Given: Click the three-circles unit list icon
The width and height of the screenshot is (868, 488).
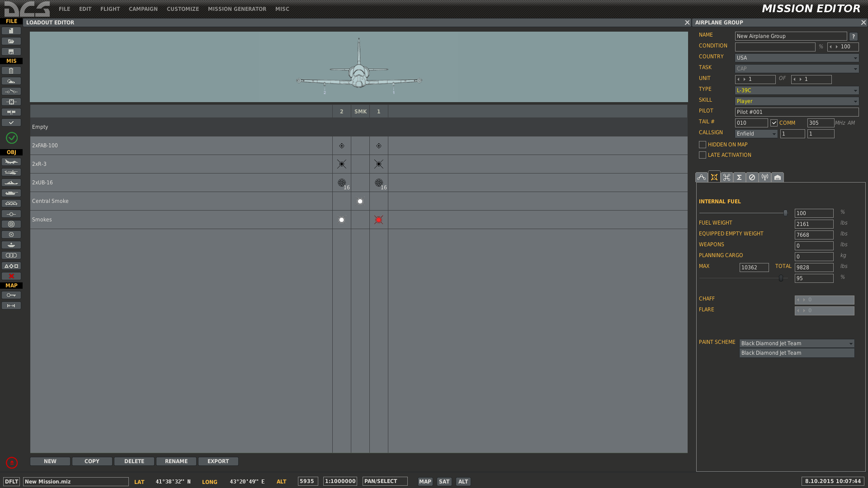Looking at the screenshot, I should 11,255.
